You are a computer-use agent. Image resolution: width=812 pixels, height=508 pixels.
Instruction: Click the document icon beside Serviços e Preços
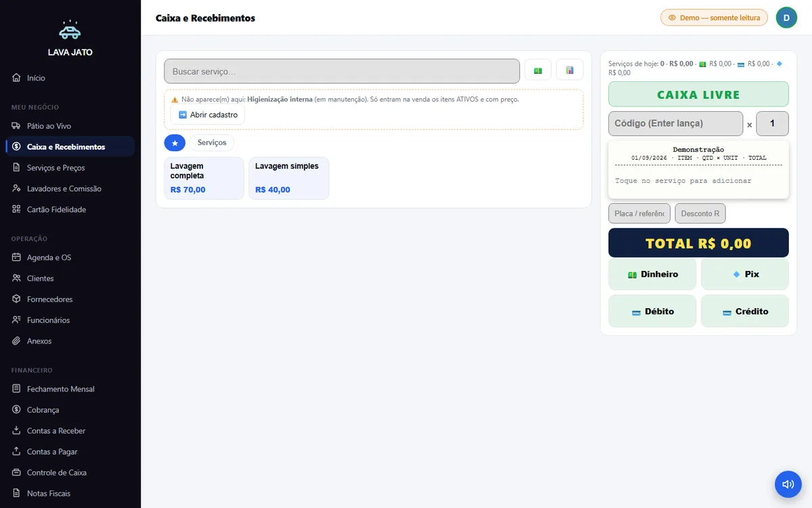16,167
